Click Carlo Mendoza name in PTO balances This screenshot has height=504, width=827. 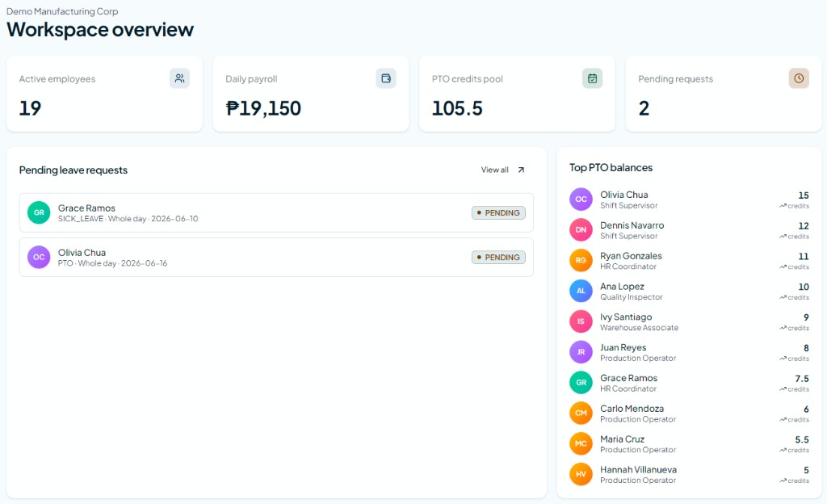click(x=632, y=409)
